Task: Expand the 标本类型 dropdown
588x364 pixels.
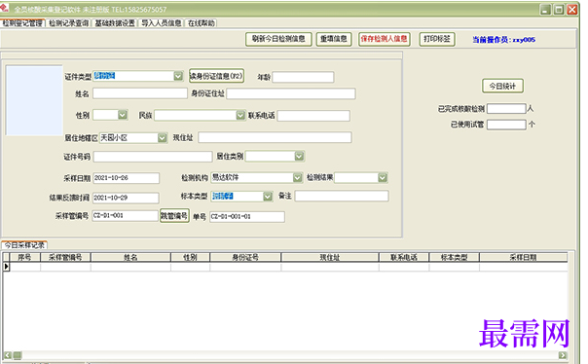Action: pyautogui.click(x=268, y=197)
